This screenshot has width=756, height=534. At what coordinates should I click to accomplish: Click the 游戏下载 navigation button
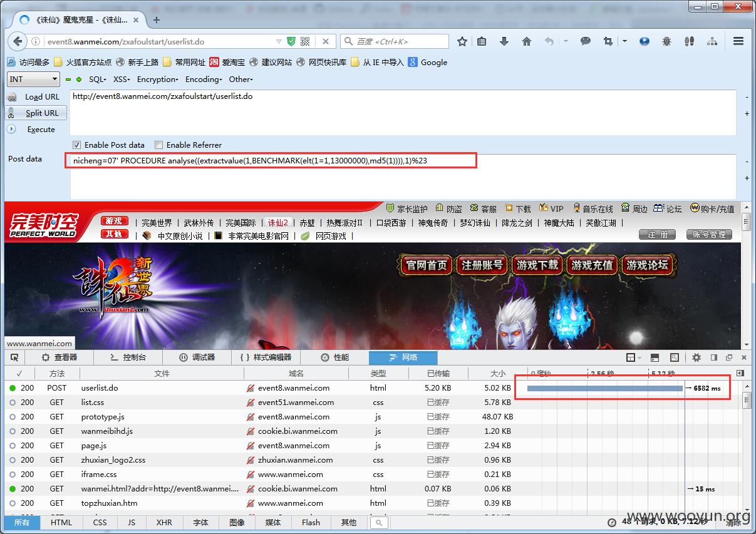tap(537, 265)
